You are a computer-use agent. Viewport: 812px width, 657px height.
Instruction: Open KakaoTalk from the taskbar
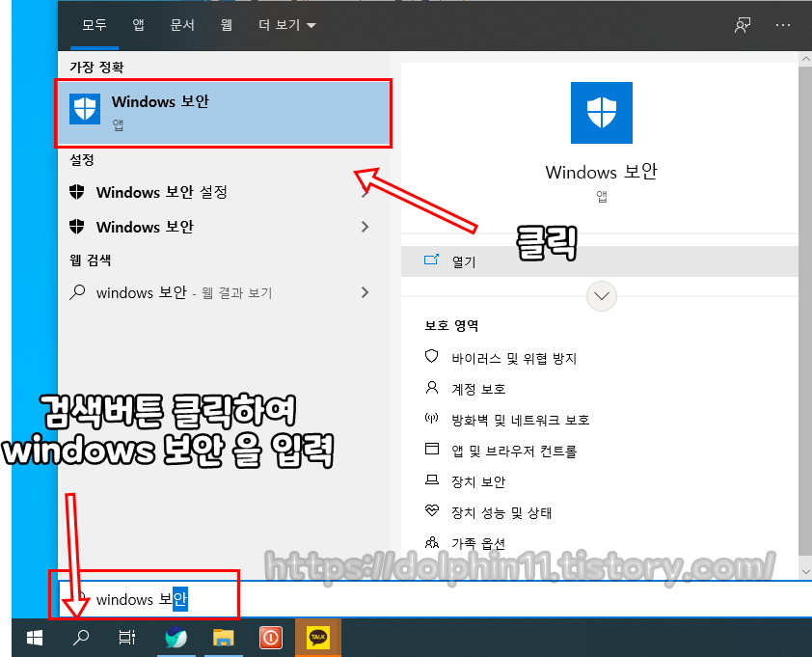318,638
